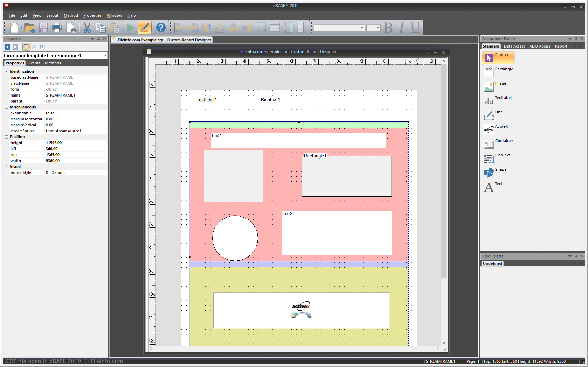Open the File menu

[x=12, y=15]
